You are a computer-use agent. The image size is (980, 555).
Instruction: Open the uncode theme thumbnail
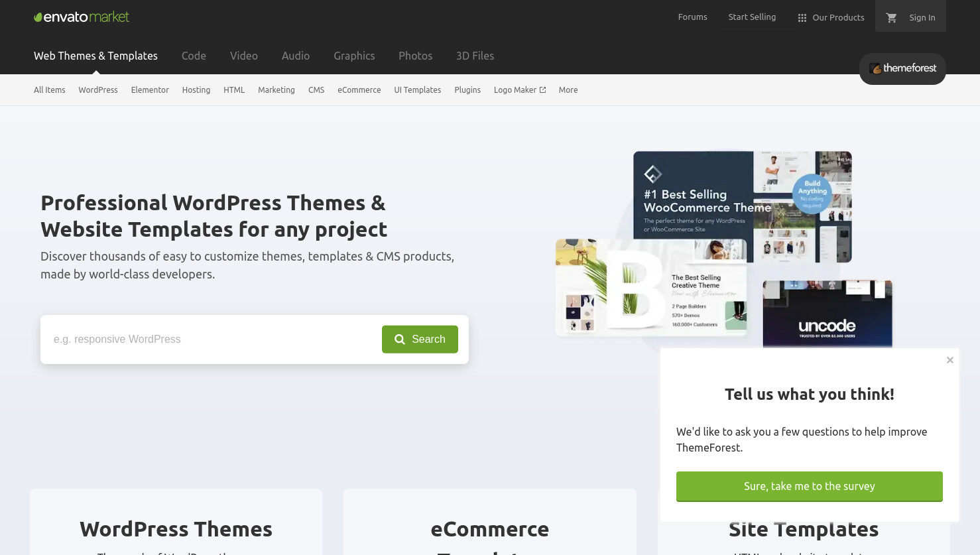point(827,314)
